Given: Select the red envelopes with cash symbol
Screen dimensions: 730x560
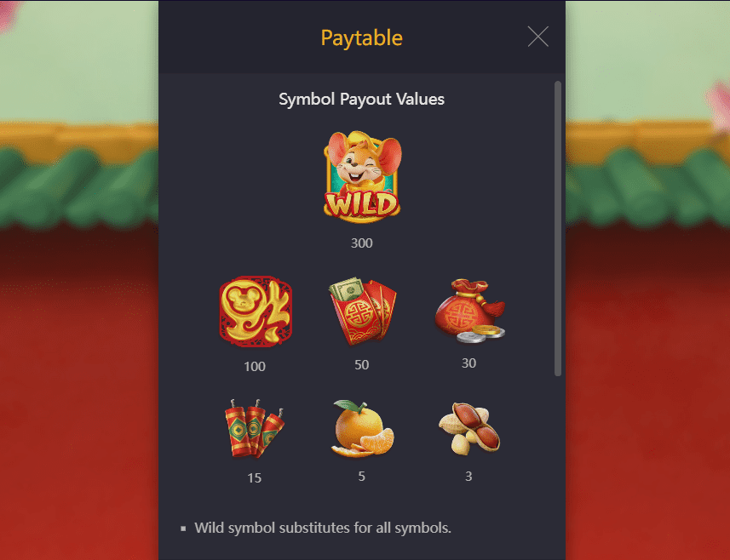Looking at the screenshot, I should point(363,311).
